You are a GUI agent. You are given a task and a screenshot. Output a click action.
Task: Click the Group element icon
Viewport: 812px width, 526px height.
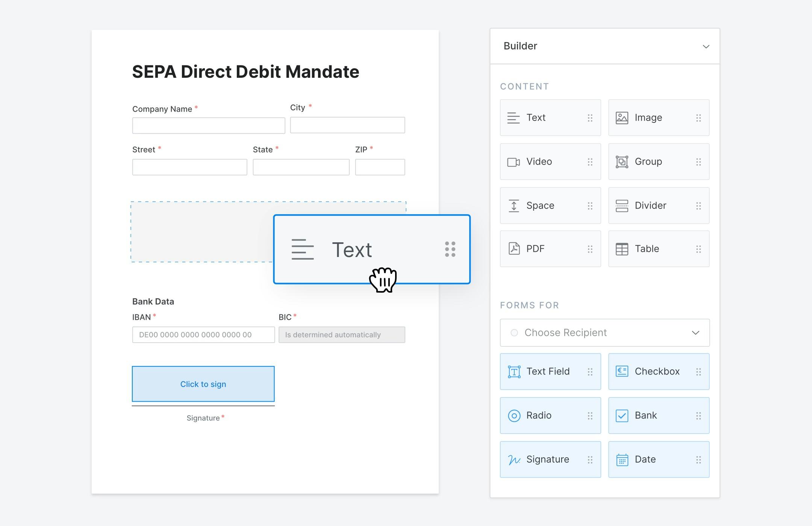click(622, 162)
